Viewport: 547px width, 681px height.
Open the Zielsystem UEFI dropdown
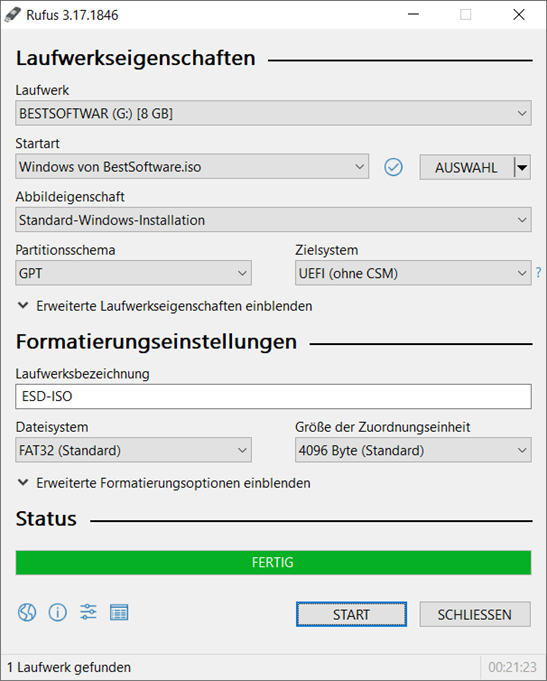point(413,273)
